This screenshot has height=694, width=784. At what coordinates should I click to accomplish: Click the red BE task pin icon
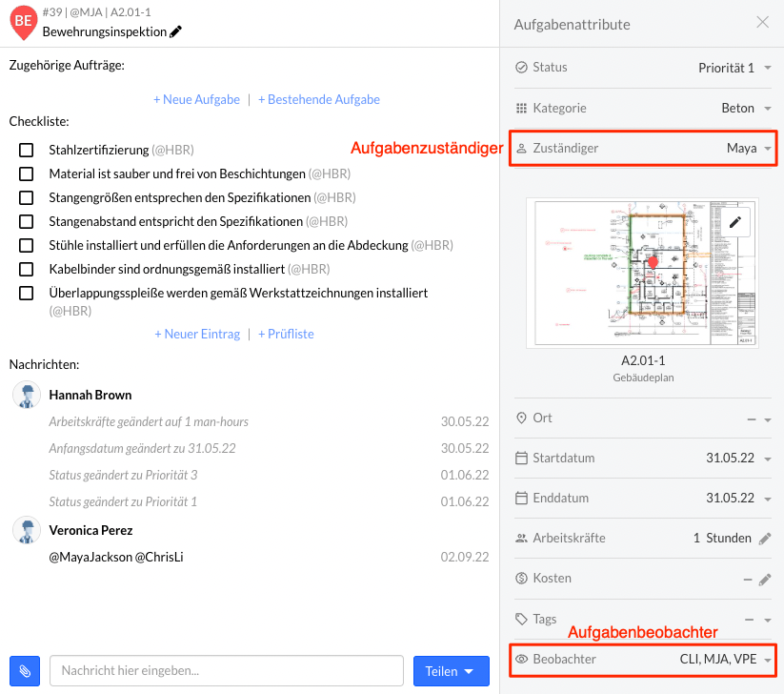click(23, 21)
